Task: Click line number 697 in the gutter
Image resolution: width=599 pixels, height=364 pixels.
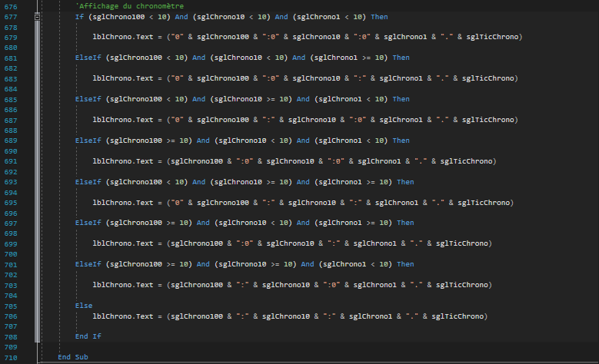Action: coord(11,223)
